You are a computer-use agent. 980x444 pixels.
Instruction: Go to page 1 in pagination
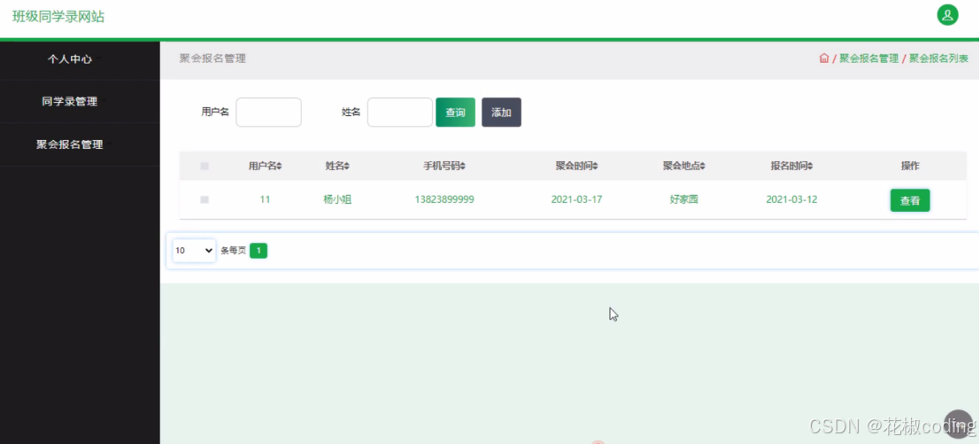259,251
